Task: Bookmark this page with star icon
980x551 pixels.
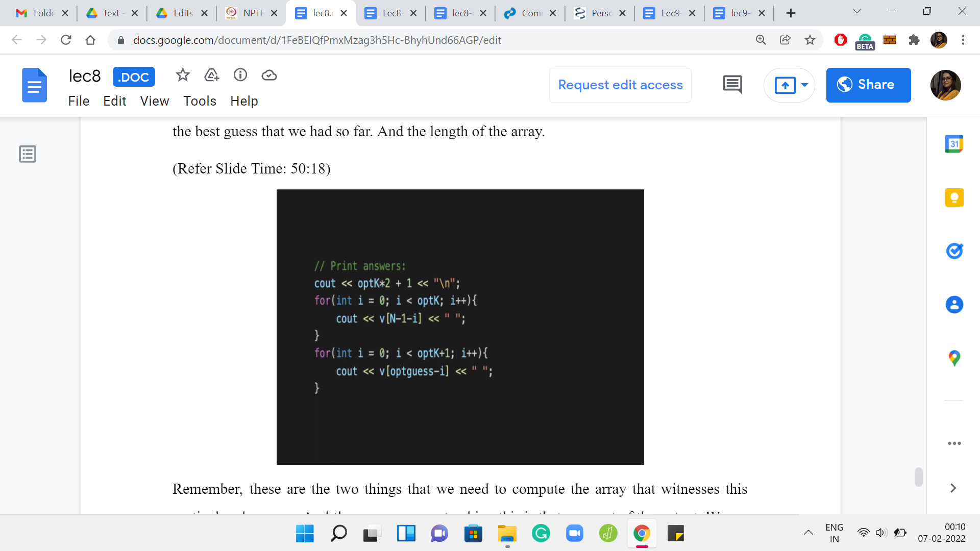Action: (x=810, y=40)
